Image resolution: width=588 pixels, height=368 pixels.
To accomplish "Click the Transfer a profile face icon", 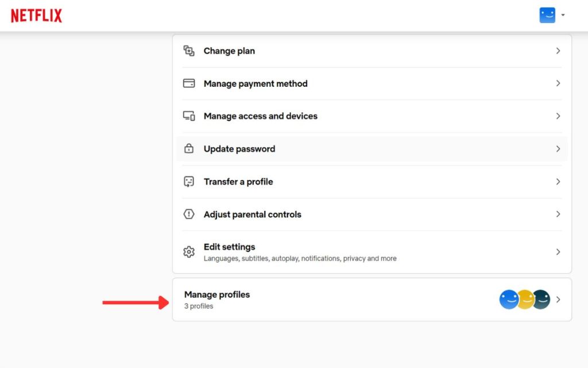I will click(189, 182).
